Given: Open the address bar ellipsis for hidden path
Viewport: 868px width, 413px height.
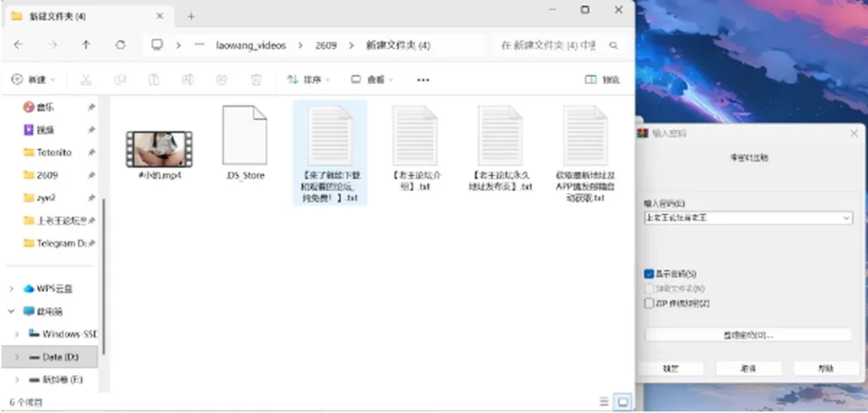Looking at the screenshot, I should (199, 45).
